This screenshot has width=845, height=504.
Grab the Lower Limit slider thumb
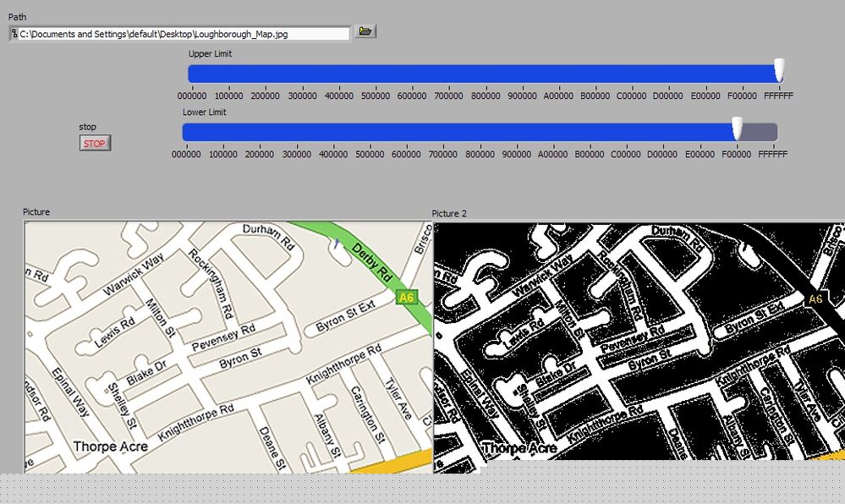pos(737,129)
